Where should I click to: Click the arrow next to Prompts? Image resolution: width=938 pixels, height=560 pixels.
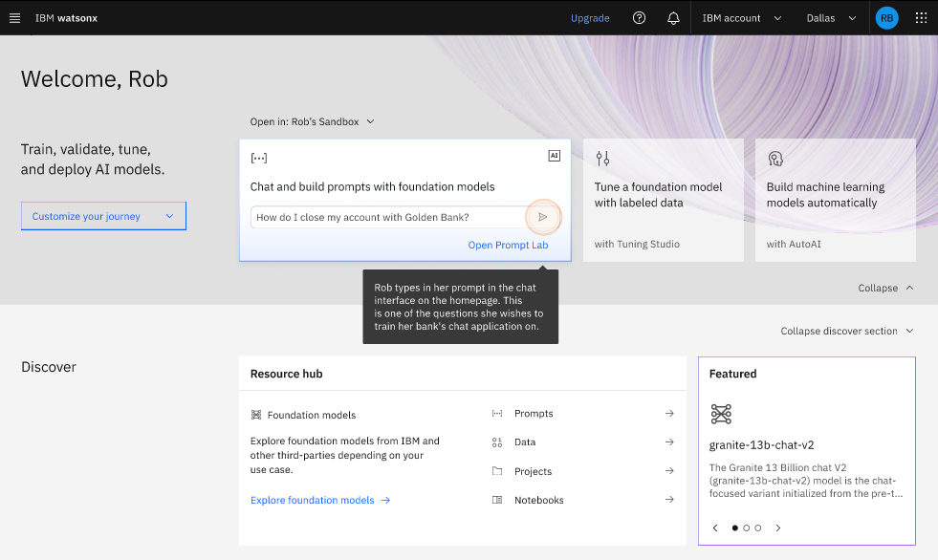pos(669,414)
